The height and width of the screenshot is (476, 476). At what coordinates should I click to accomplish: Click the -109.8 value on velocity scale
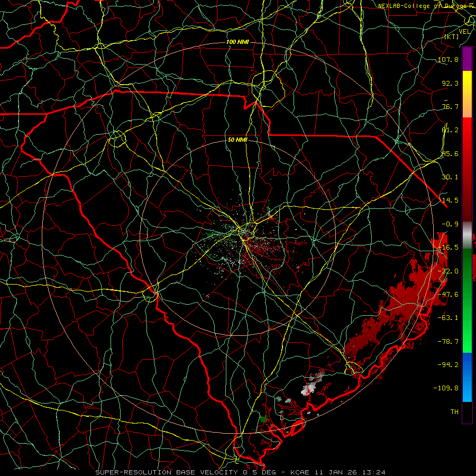(446, 388)
